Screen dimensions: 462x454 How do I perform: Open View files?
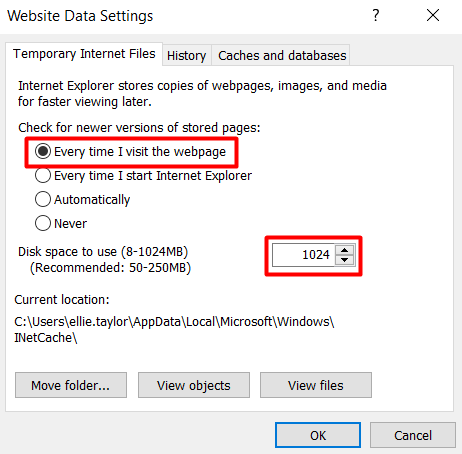click(316, 385)
